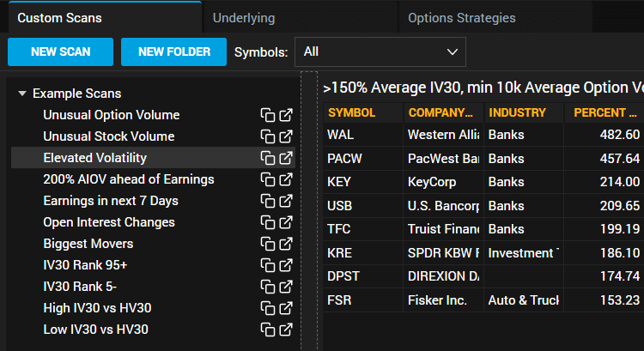Open Open Interest Changes scan externally

tap(286, 222)
